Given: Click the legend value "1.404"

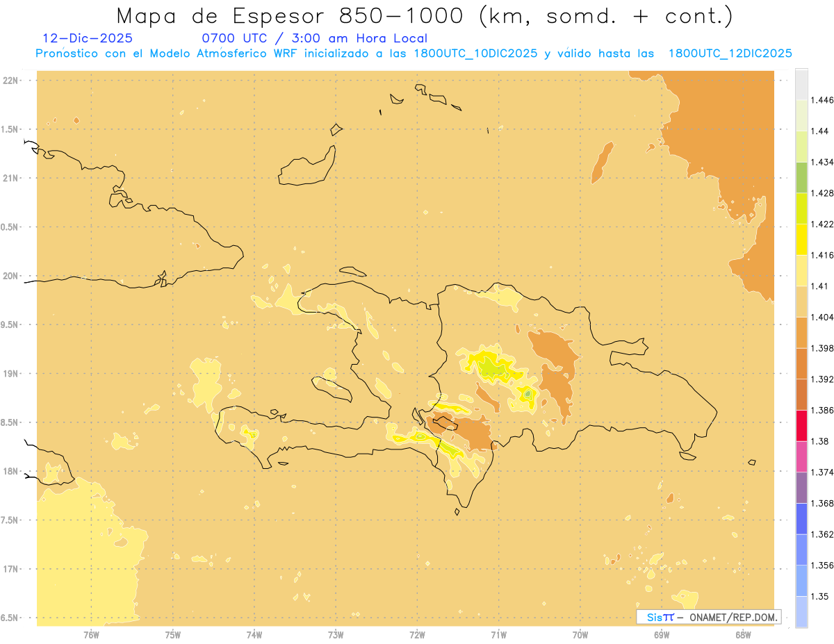Looking at the screenshot, I should 822,317.
